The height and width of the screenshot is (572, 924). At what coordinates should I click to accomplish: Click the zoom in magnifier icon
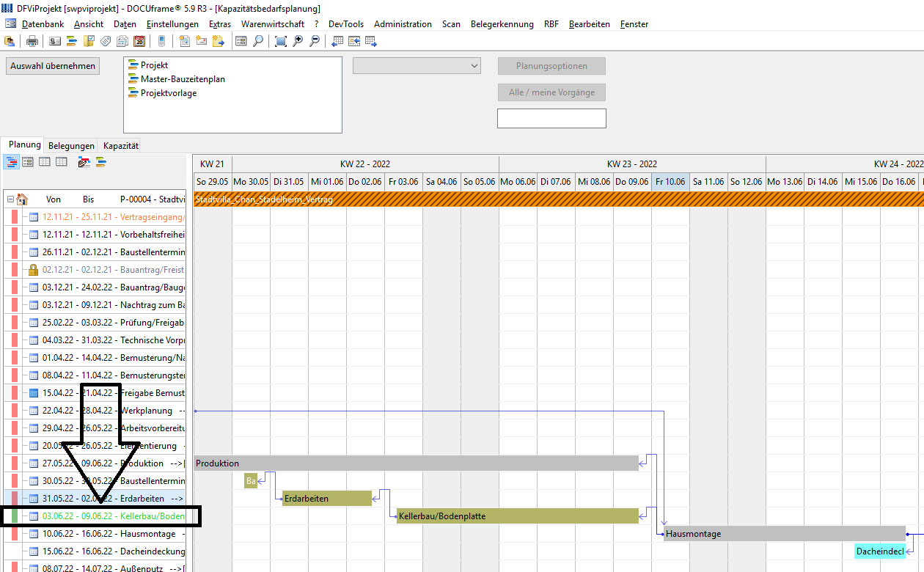pos(298,41)
